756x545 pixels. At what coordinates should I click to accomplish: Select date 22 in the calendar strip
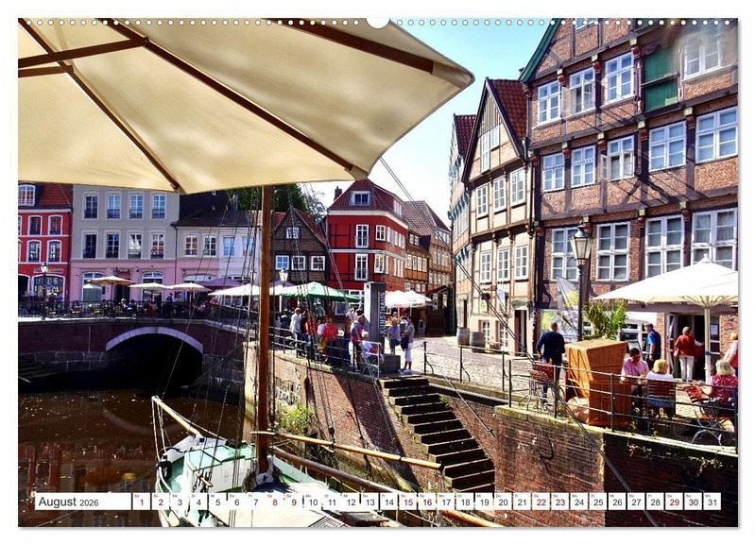coord(541,502)
